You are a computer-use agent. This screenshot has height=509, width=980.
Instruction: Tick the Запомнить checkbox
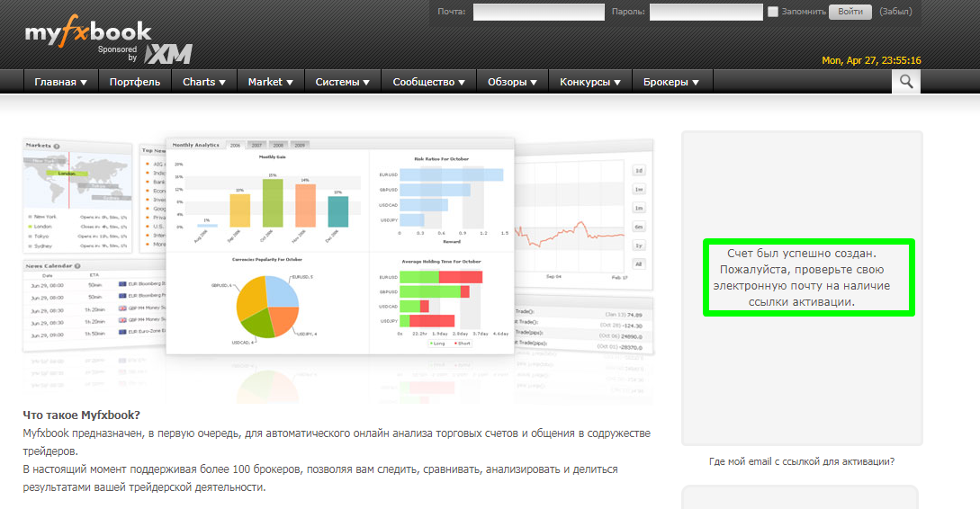click(773, 12)
